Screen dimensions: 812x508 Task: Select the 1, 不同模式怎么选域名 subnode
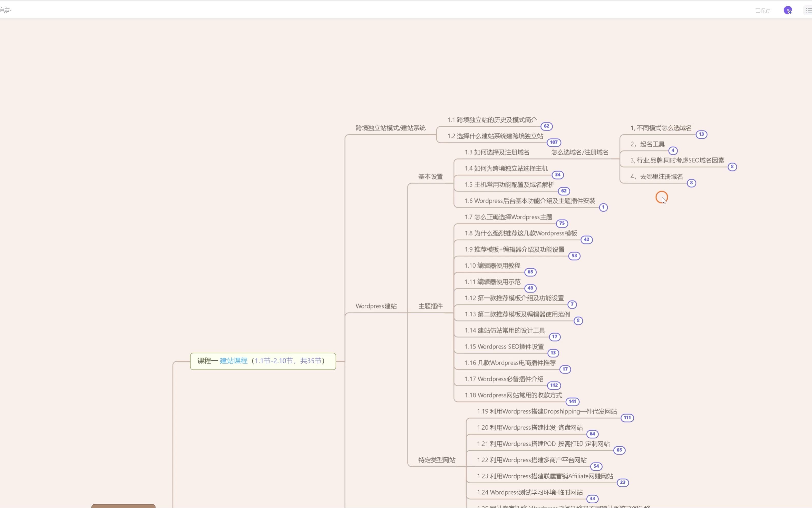coord(661,128)
